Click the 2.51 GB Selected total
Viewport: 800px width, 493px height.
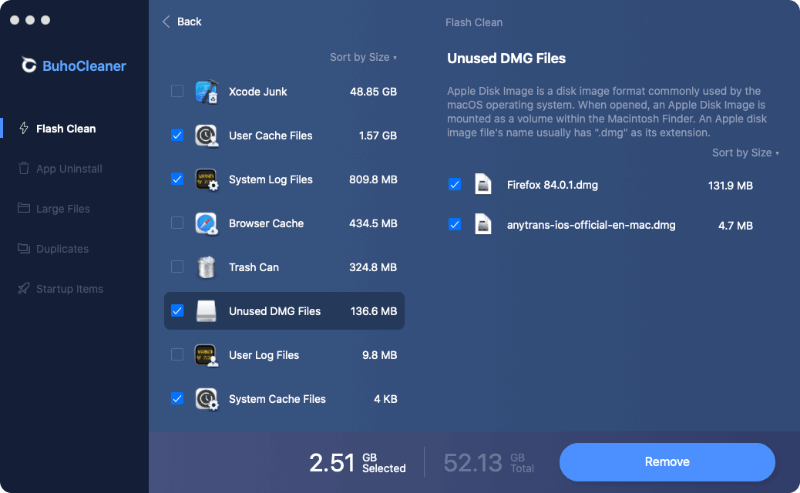pos(357,462)
